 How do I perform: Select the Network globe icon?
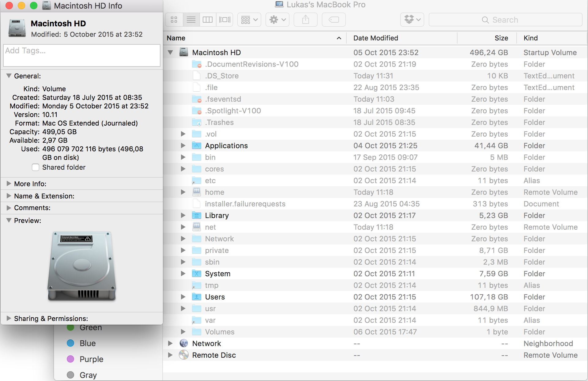(x=184, y=343)
